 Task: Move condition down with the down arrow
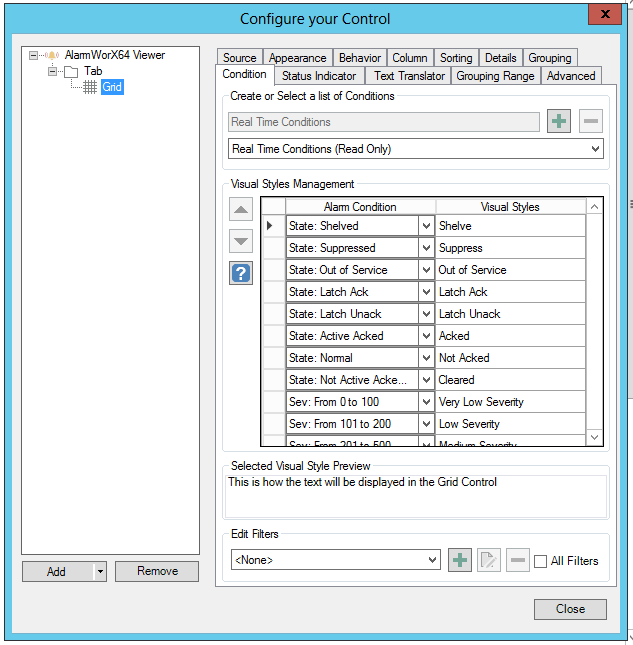(241, 241)
